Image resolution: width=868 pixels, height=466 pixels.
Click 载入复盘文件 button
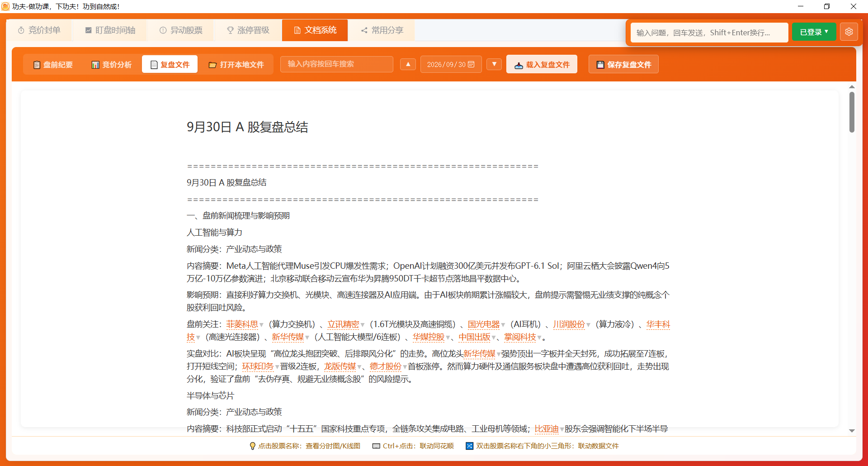tap(542, 65)
